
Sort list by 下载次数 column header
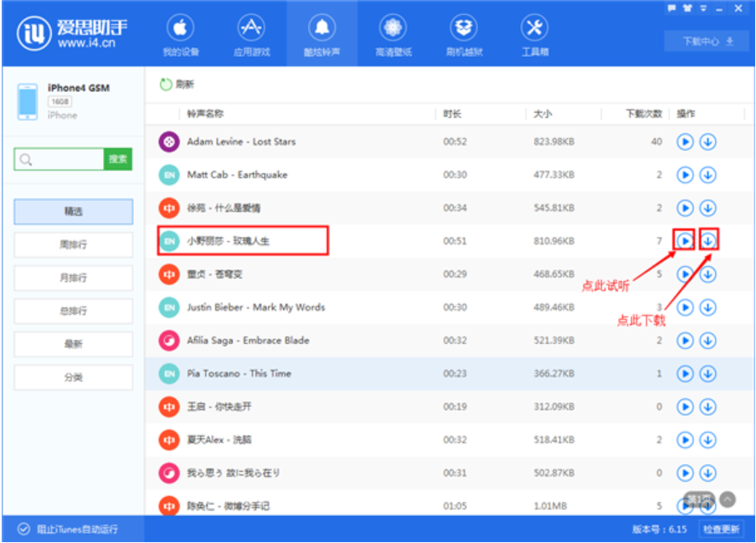click(x=644, y=114)
